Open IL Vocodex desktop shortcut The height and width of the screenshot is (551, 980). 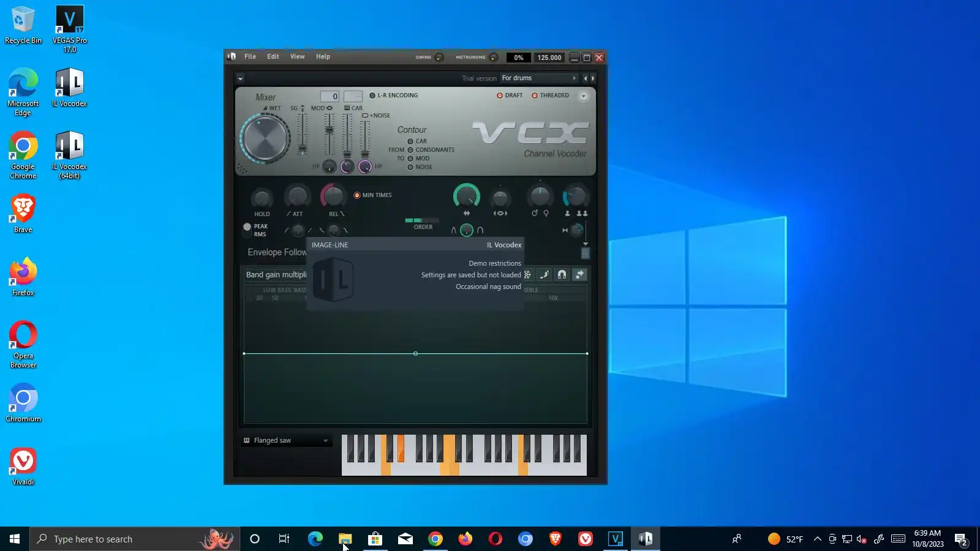click(x=69, y=88)
